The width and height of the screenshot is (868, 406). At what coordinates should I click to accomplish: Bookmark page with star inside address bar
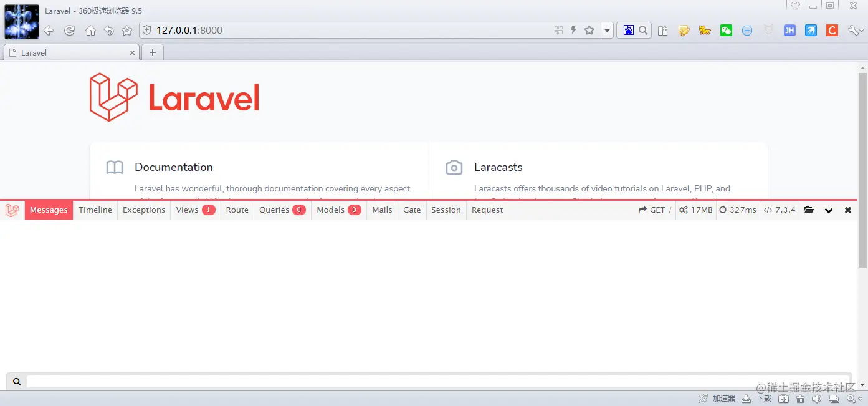click(589, 30)
